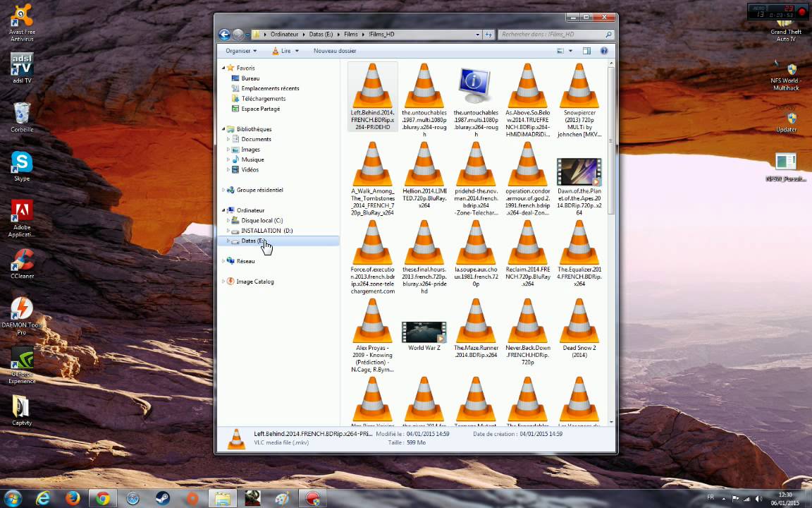812x508 pixels.
Task: Select Reclaim.2014.FRENCH.720p.BluRay file
Action: (x=528, y=243)
